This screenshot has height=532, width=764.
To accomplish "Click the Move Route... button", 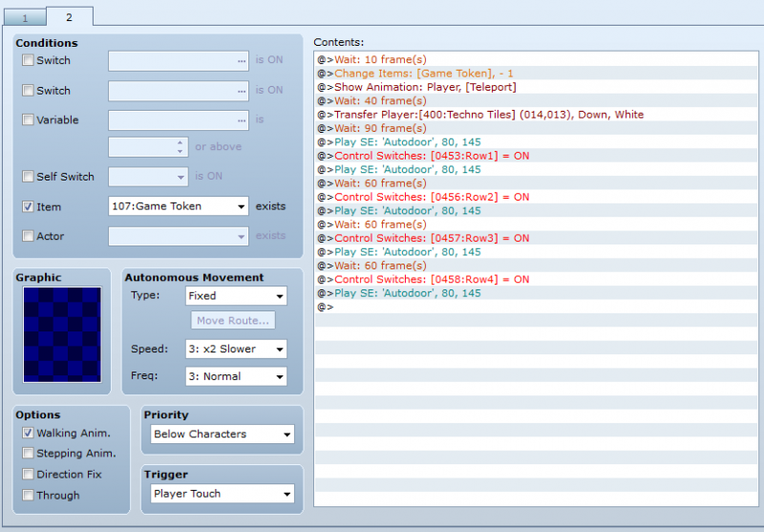I will click(x=233, y=321).
